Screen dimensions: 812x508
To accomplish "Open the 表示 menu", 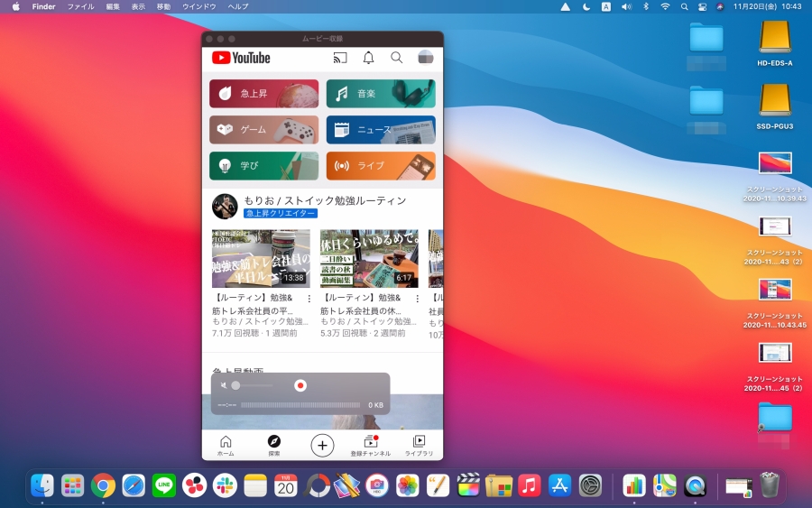I will (x=138, y=6).
